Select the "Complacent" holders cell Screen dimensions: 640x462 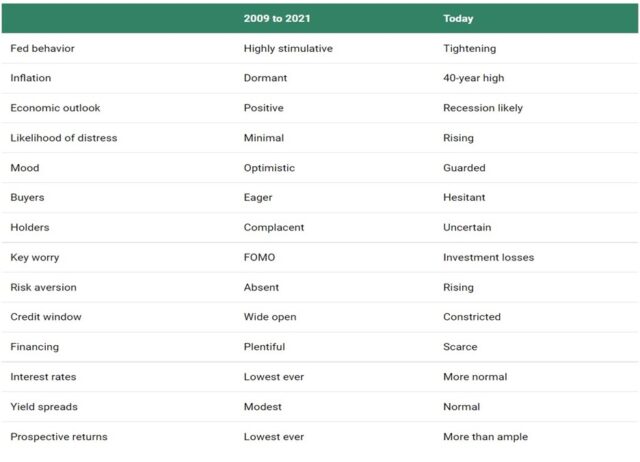point(274,228)
